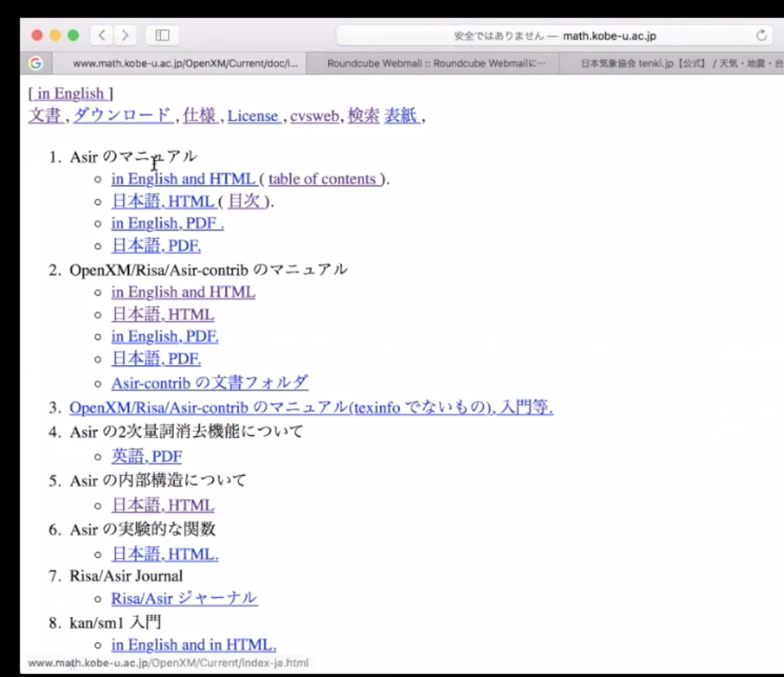Image resolution: width=784 pixels, height=677 pixels.
Task: Click the green window fullscreen button
Action: click(x=73, y=35)
